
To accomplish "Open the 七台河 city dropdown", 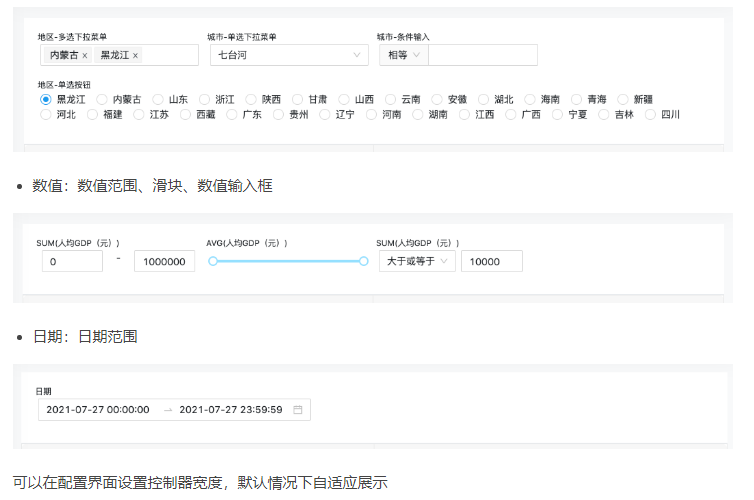I will pyautogui.click(x=273, y=55).
